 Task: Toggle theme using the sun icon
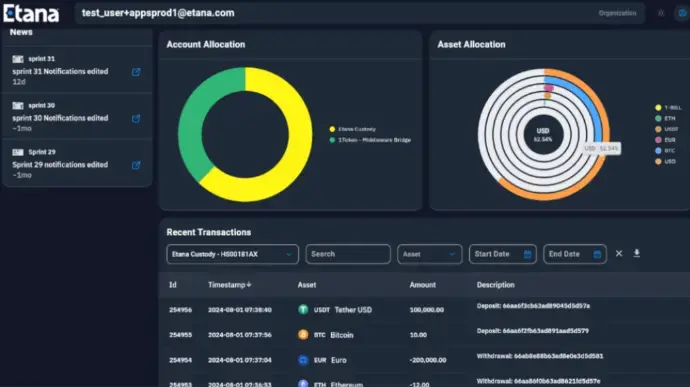pos(661,13)
